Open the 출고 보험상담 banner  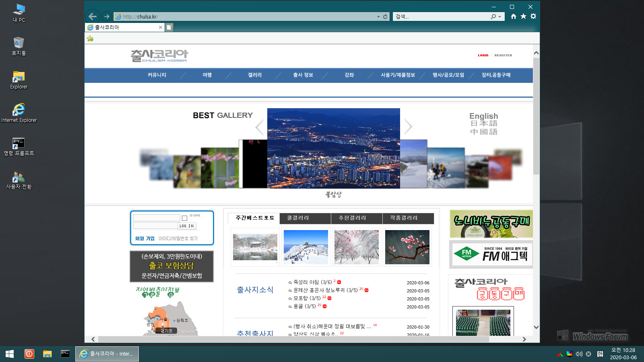171,266
